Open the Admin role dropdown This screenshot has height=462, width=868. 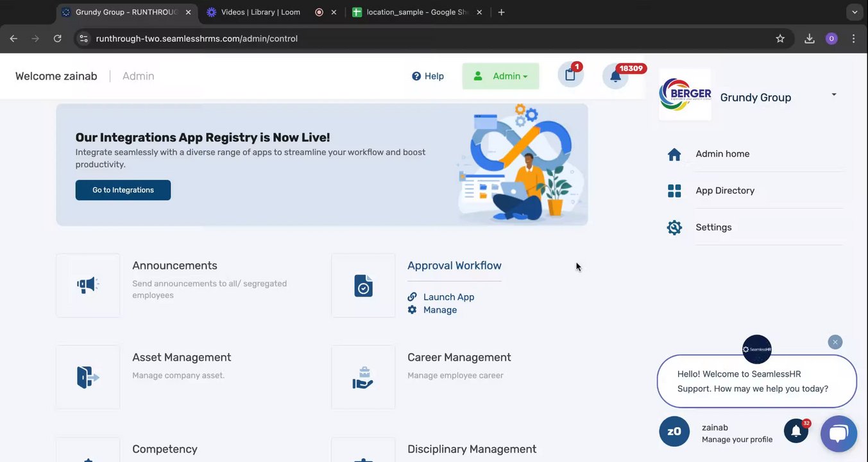[x=500, y=76]
